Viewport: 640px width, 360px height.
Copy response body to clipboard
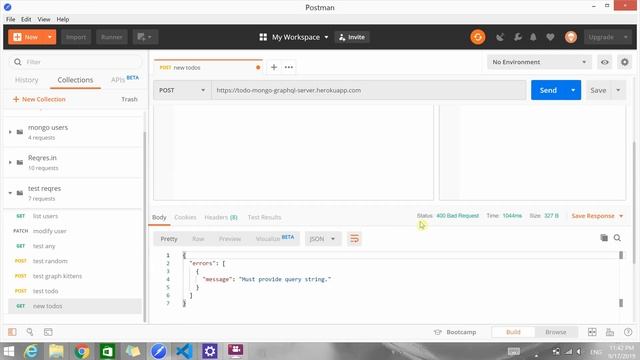tap(604, 238)
